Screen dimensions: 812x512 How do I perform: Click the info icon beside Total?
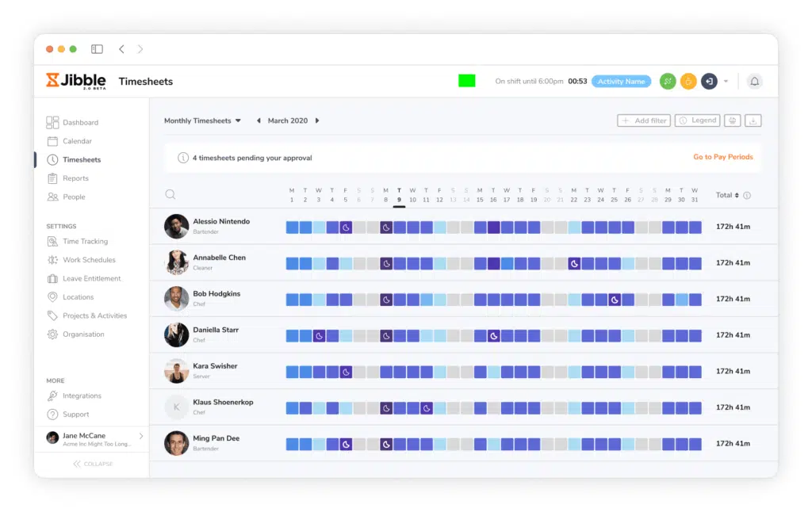[x=747, y=195]
